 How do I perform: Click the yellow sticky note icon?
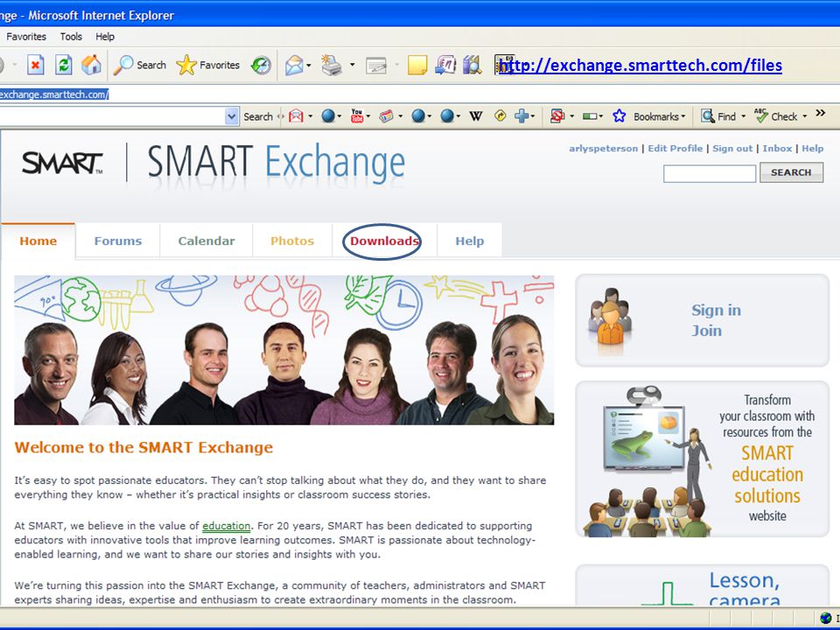(416, 66)
